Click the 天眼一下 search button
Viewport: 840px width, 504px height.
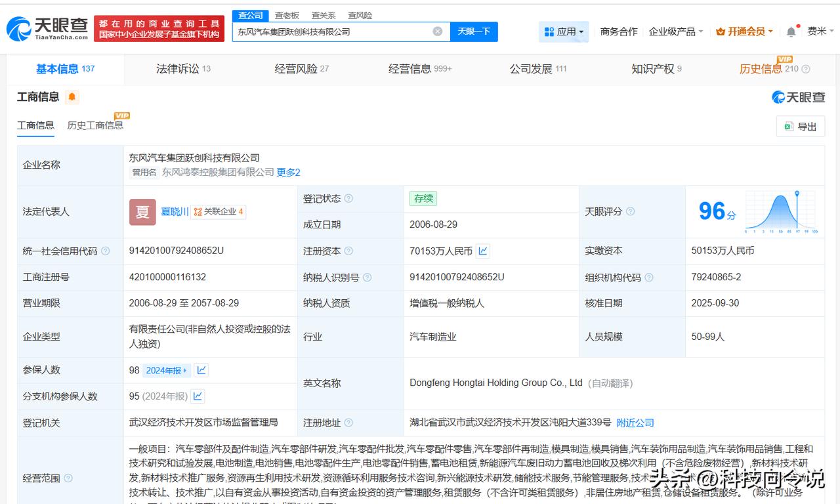[474, 31]
